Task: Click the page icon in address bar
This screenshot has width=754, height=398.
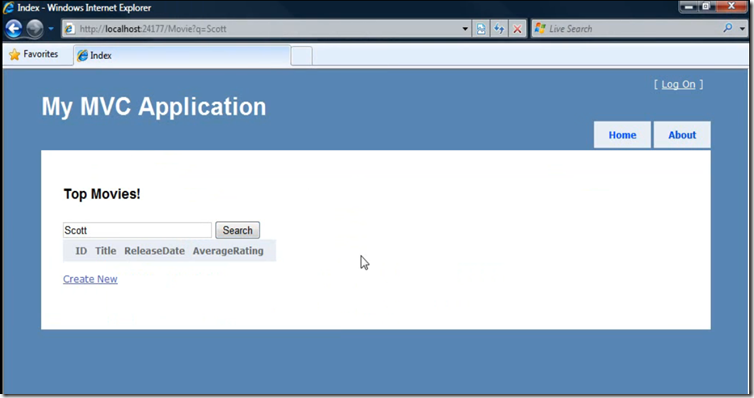Action: [x=70, y=29]
